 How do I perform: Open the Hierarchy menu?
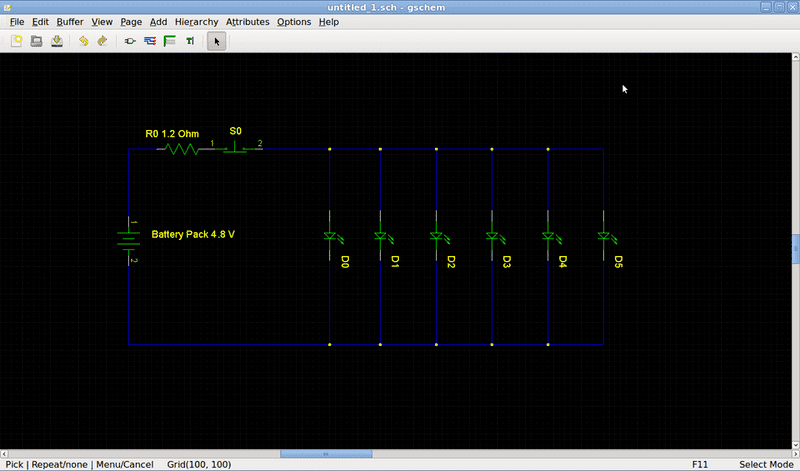tap(196, 22)
